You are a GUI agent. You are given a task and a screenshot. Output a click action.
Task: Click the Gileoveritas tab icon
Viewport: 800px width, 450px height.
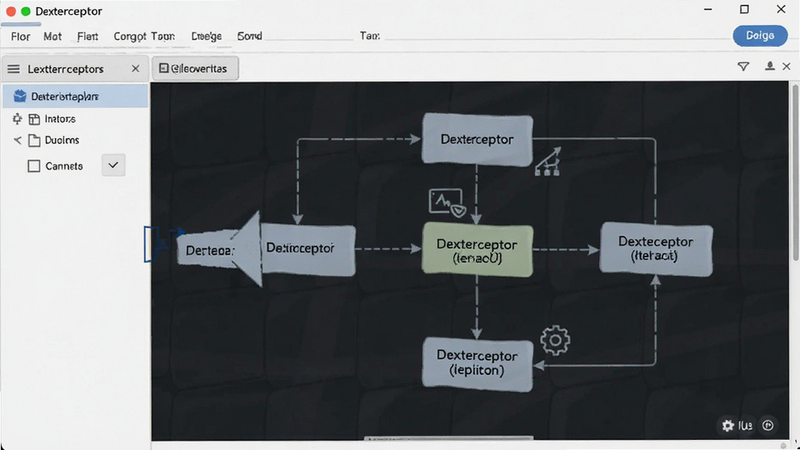pyautogui.click(x=164, y=68)
